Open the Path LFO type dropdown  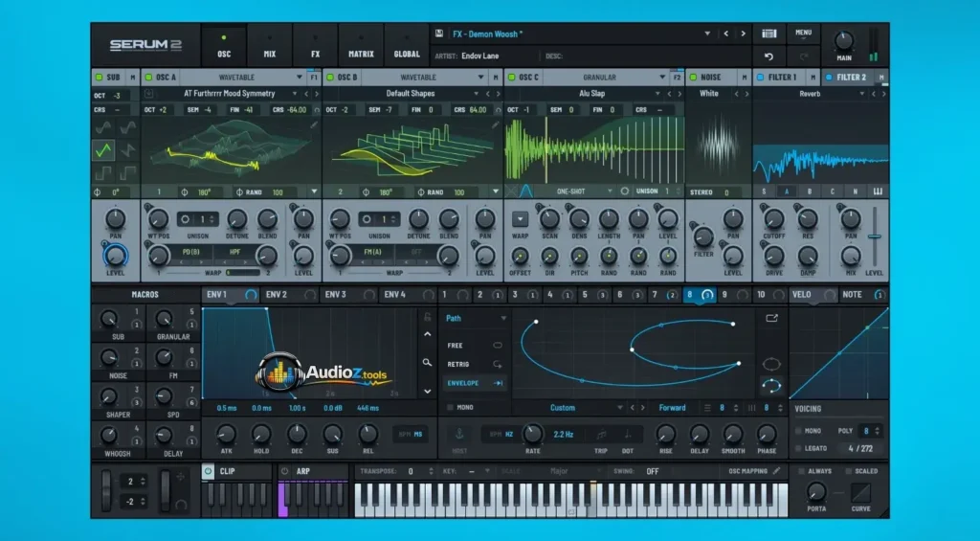[503, 318]
